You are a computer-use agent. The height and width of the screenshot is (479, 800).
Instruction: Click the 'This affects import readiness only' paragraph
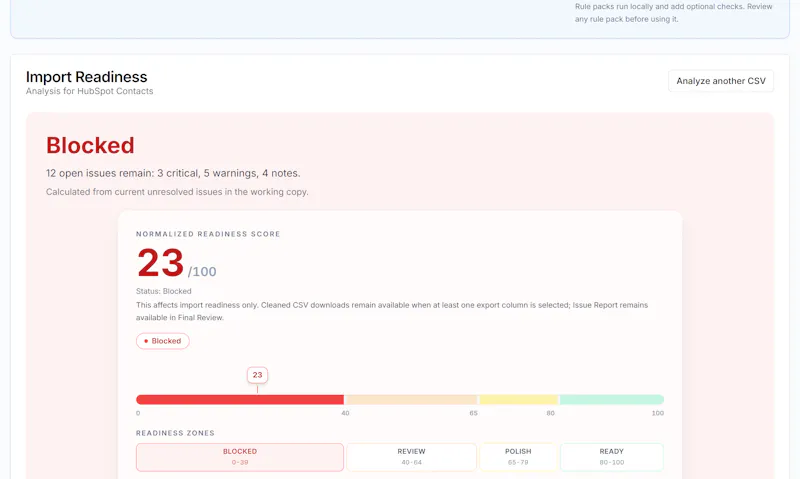(x=392, y=311)
